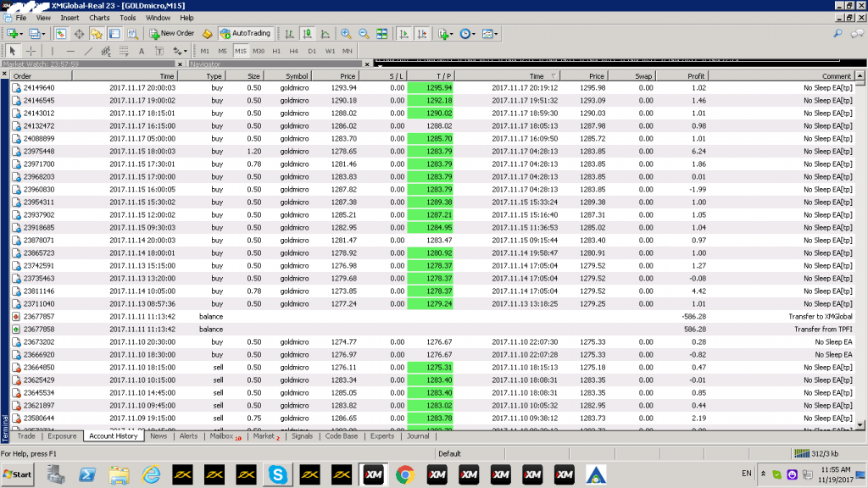Toggle Auto Scroll chart icon
868x488 pixels.
tap(403, 34)
